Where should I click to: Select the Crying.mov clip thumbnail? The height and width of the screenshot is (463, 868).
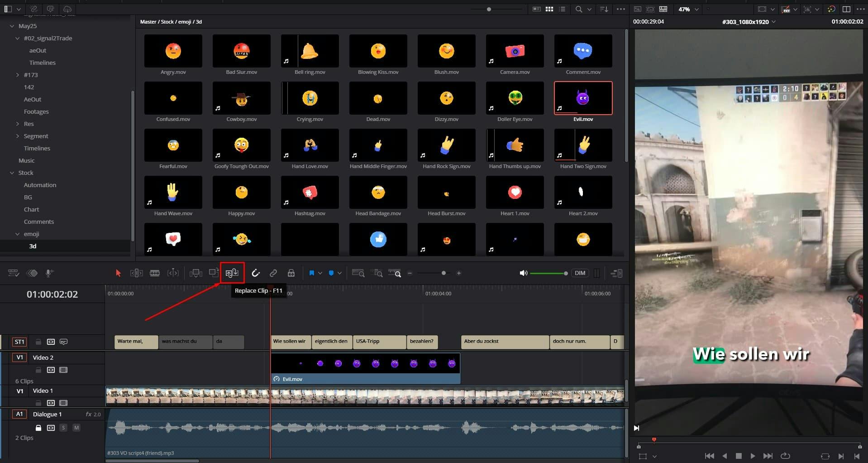[310, 98]
